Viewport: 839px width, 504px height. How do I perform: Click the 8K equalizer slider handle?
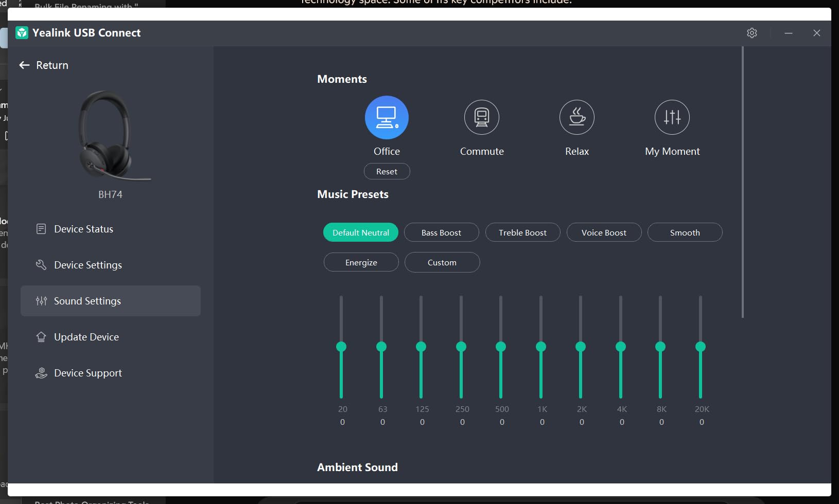point(660,347)
